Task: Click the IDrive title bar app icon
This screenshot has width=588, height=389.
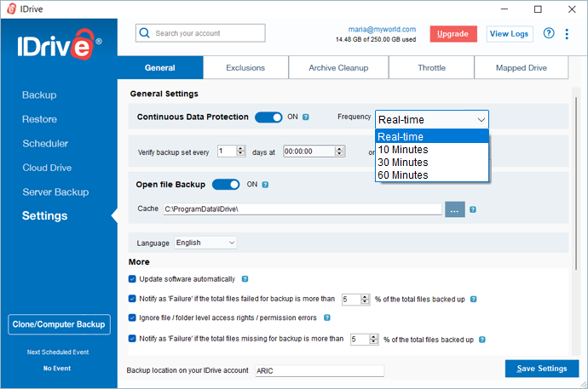Action: 12,9
